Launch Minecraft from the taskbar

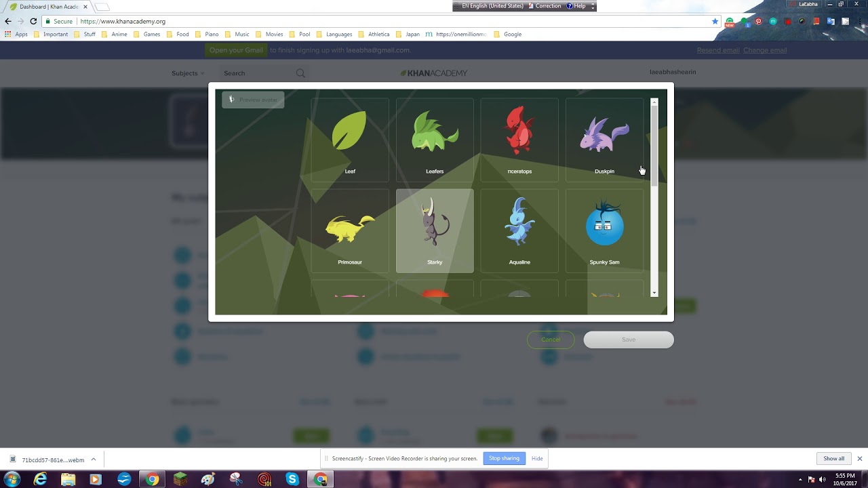(x=180, y=479)
